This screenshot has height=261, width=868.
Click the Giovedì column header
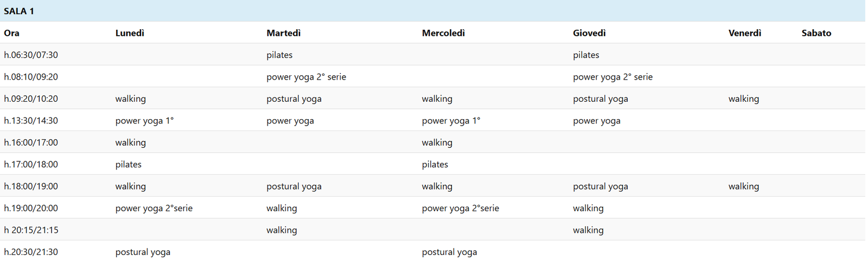click(x=589, y=33)
